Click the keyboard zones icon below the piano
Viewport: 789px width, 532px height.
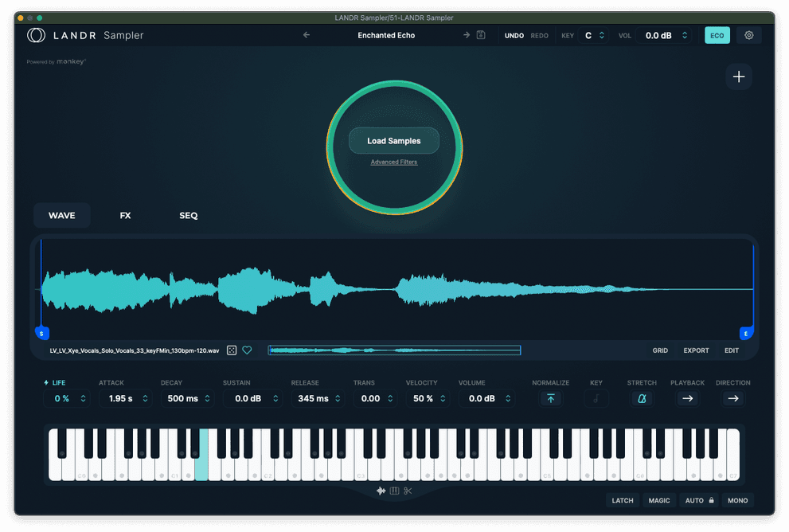393,491
